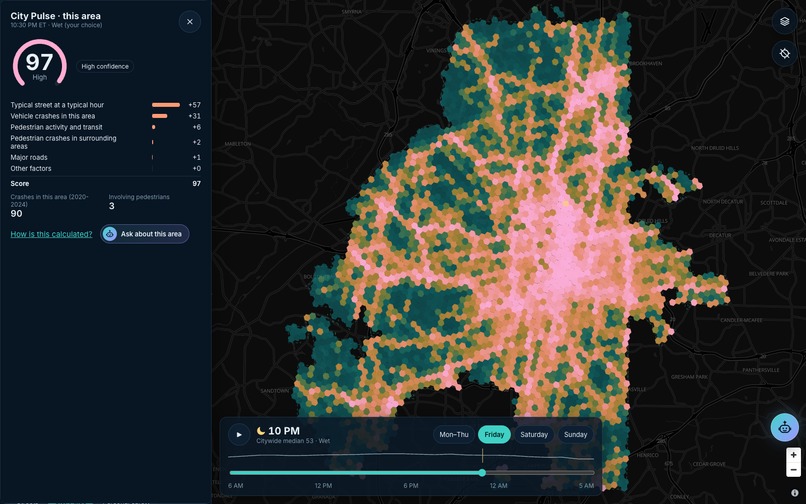Open the robot assistant chat button
This screenshot has width=806, height=504.
click(x=784, y=427)
